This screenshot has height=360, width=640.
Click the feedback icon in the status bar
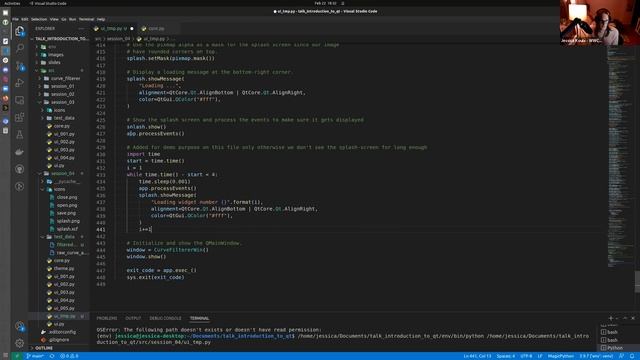pos(621,356)
